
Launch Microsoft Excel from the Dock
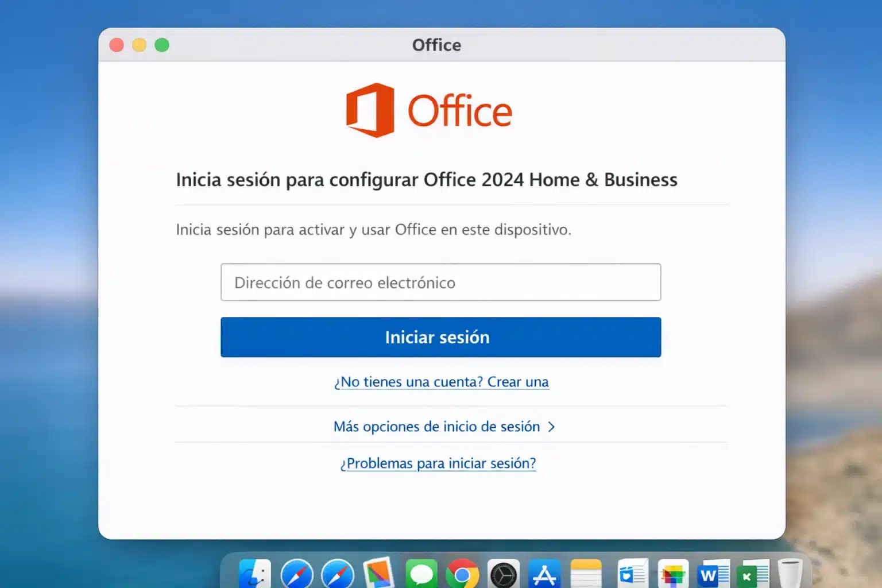(x=751, y=574)
